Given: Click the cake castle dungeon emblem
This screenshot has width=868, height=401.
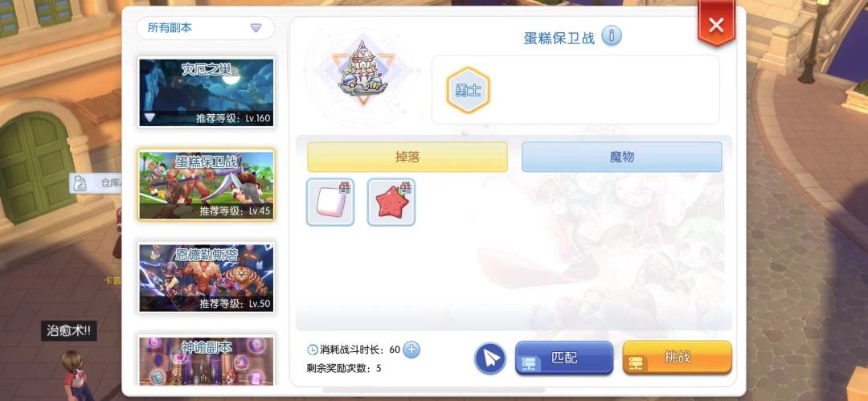Looking at the screenshot, I should [x=363, y=71].
